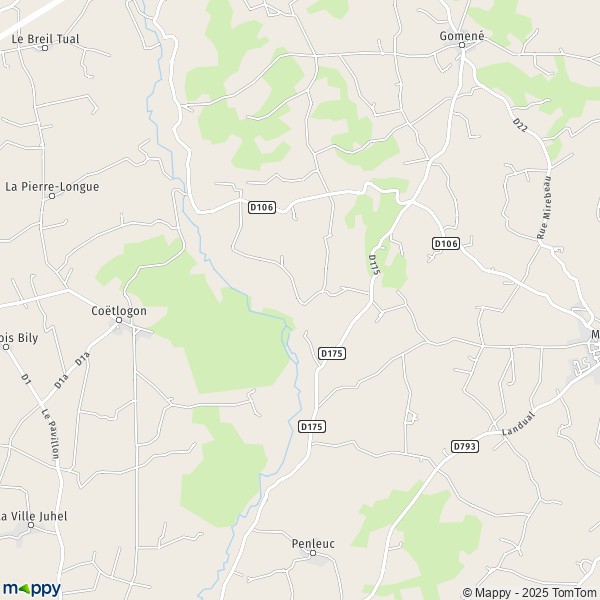Open the Mappy TomTom copyright notice
The height and width of the screenshot is (600, 600).
pos(530,592)
